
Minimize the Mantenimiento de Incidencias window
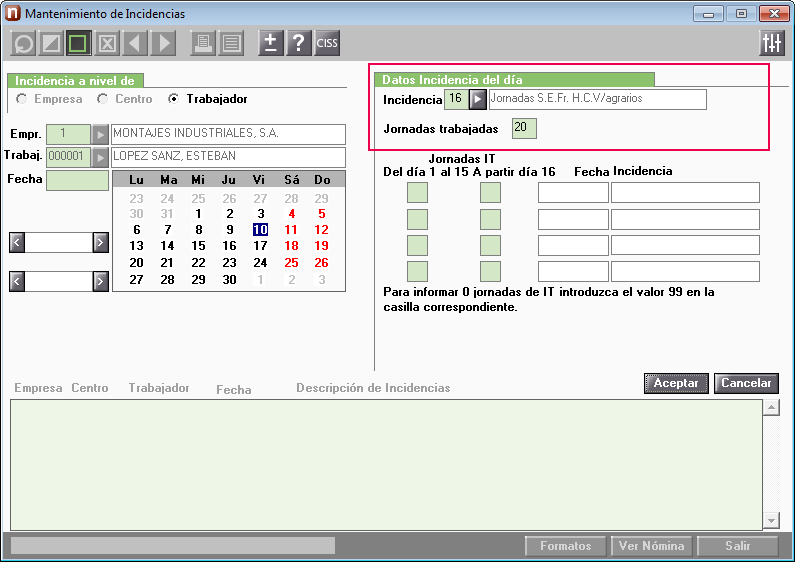[x=708, y=14]
